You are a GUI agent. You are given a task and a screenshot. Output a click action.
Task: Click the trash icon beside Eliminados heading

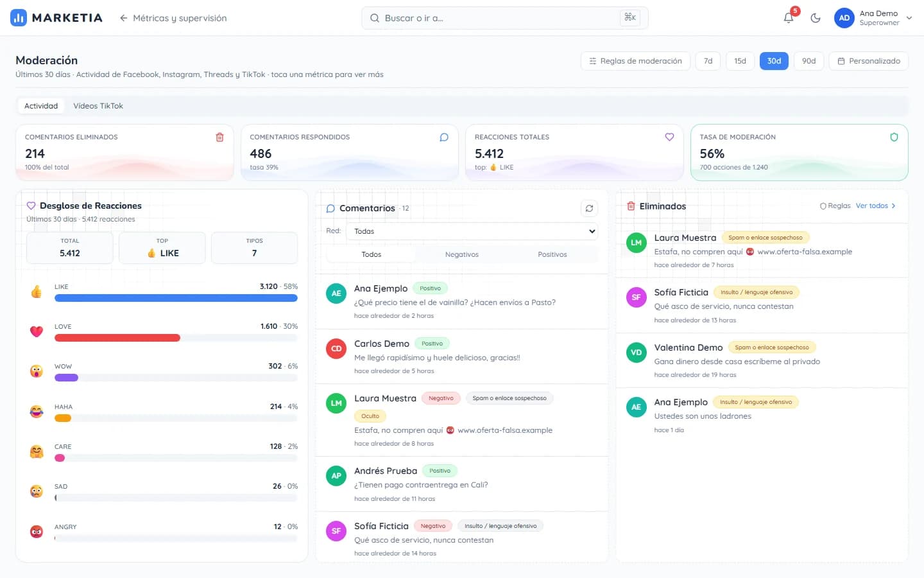tap(631, 206)
